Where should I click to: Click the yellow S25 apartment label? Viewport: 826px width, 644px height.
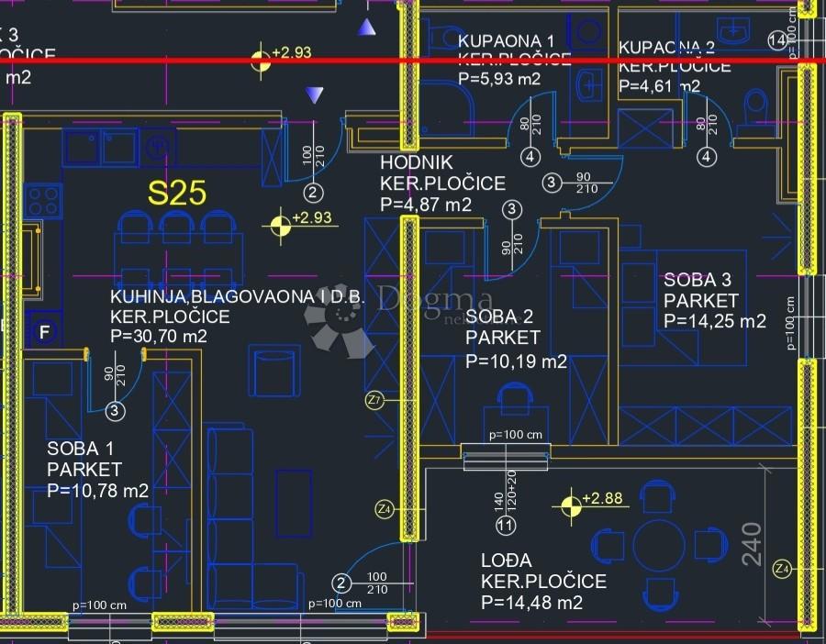(x=176, y=193)
